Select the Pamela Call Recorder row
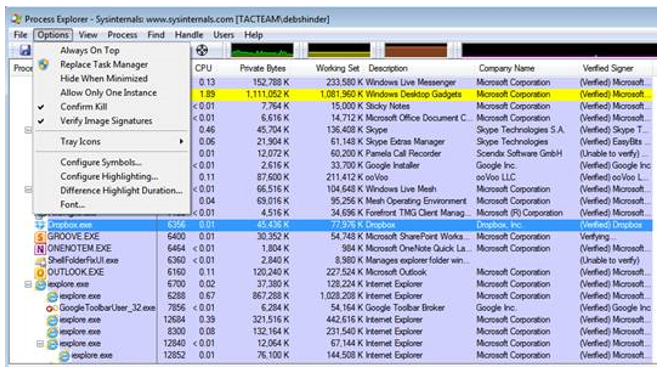The width and height of the screenshot is (662, 369). coord(422,153)
